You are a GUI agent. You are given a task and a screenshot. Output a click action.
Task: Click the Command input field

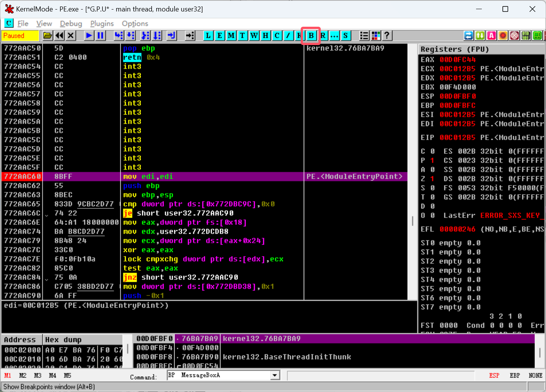[x=219, y=375]
